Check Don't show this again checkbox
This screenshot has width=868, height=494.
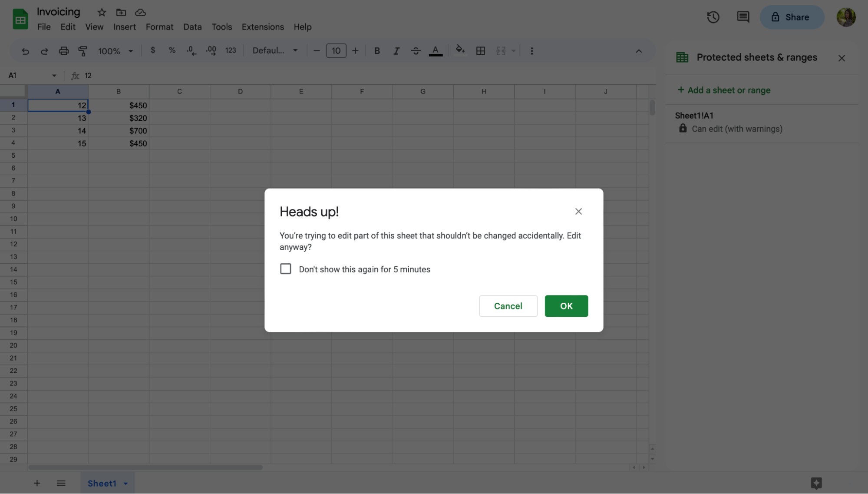click(285, 269)
